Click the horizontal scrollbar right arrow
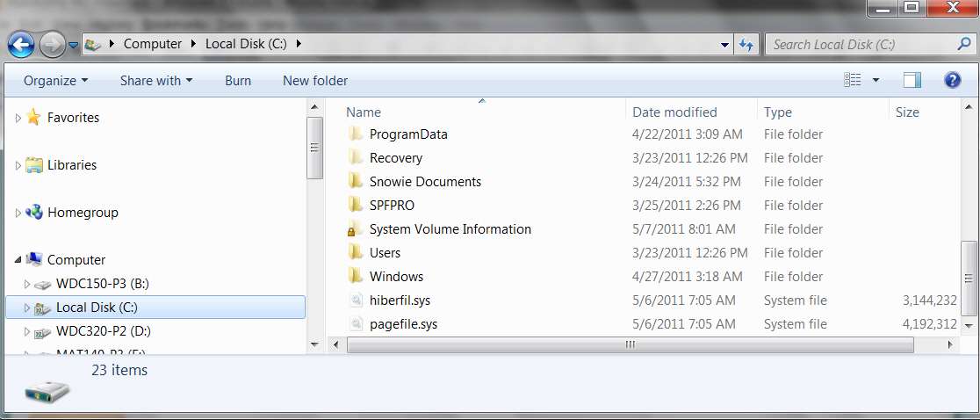 (x=950, y=344)
